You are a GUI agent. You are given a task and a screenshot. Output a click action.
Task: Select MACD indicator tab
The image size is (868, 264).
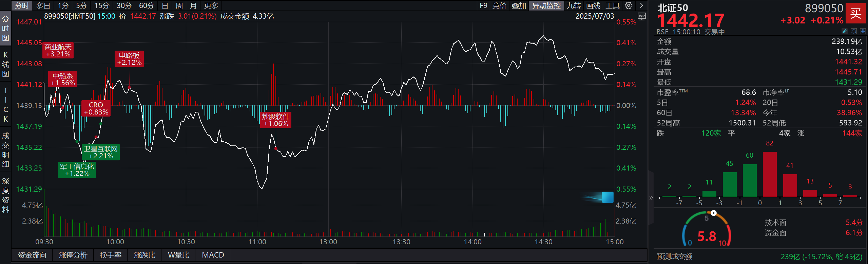213,255
